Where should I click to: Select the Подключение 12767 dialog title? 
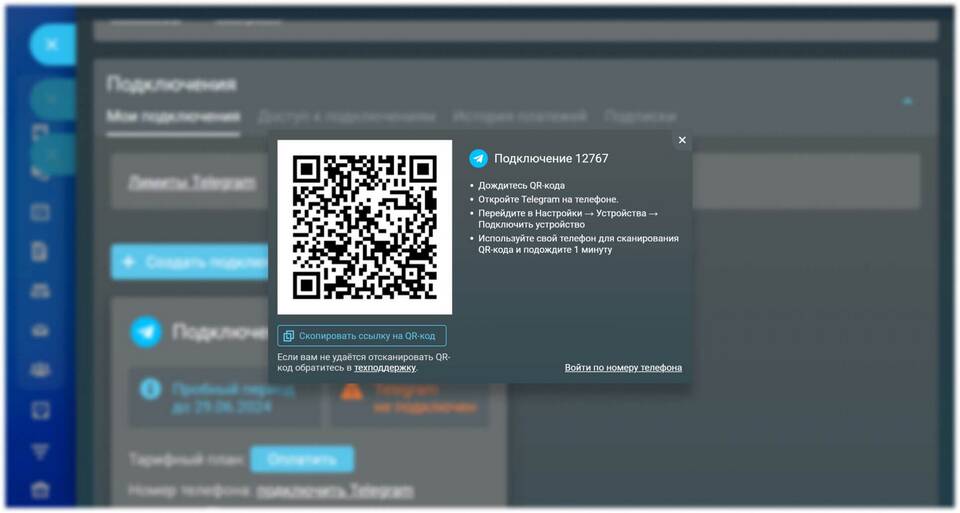551,159
